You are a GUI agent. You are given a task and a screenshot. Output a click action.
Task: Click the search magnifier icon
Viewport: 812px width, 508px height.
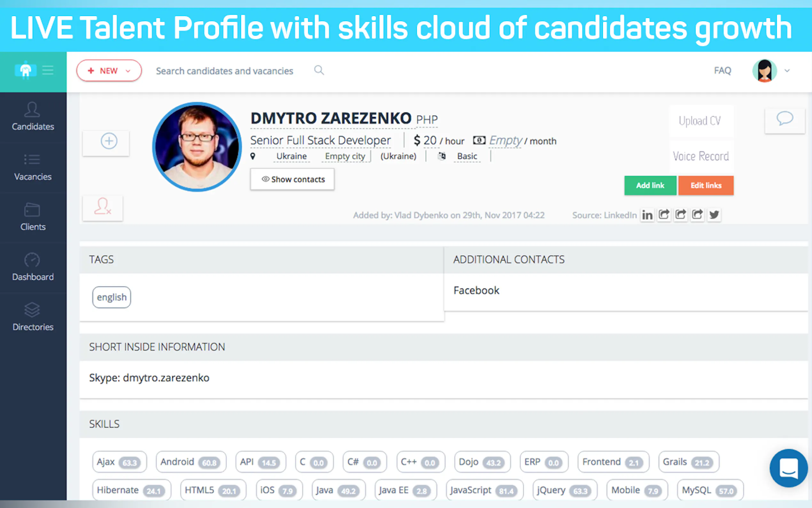[319, 70]
